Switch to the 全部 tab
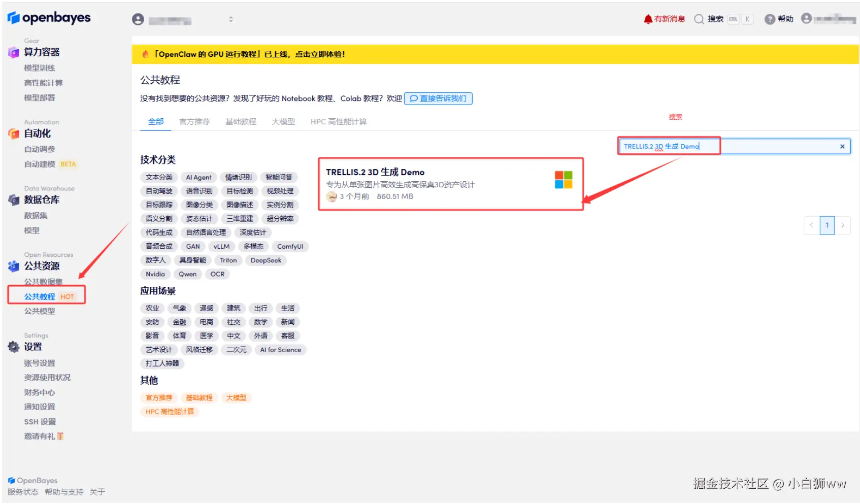Viewport: 860px width, 504px height. click(x=156, y=122)
